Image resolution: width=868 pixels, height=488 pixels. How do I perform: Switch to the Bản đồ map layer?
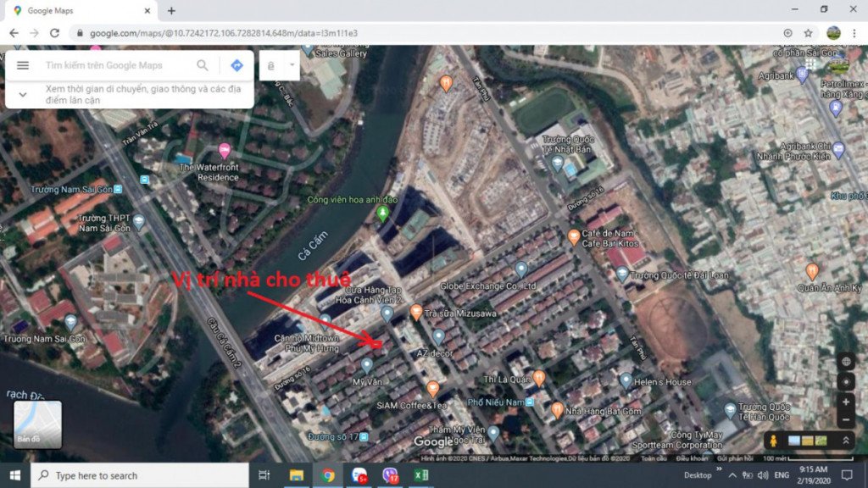click(37, 424)
